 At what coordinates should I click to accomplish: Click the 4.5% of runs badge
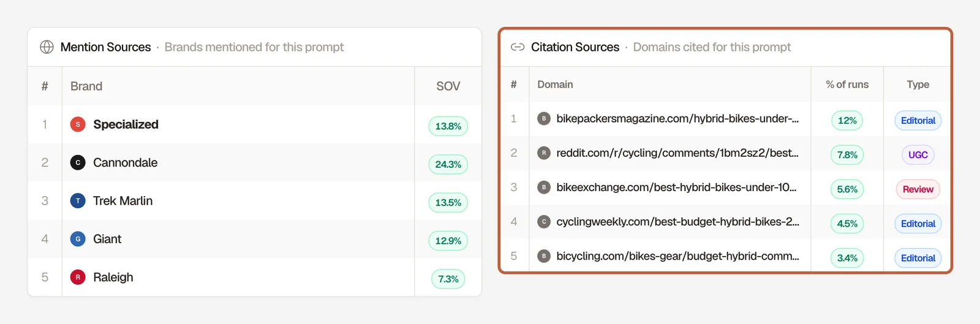click(x=847, y=224)
